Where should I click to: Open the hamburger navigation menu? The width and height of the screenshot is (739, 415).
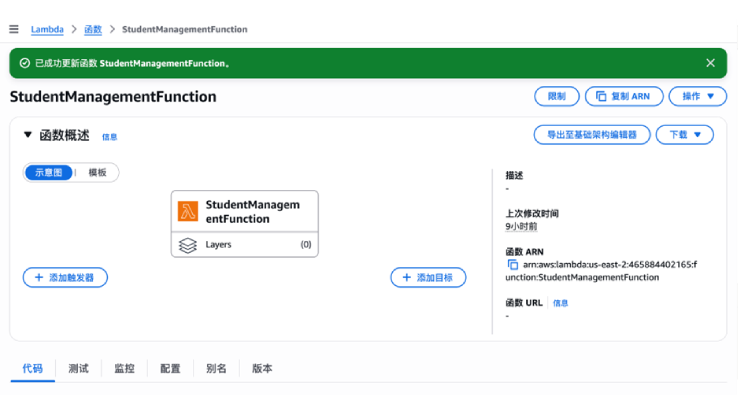click(x=14, y=29)
